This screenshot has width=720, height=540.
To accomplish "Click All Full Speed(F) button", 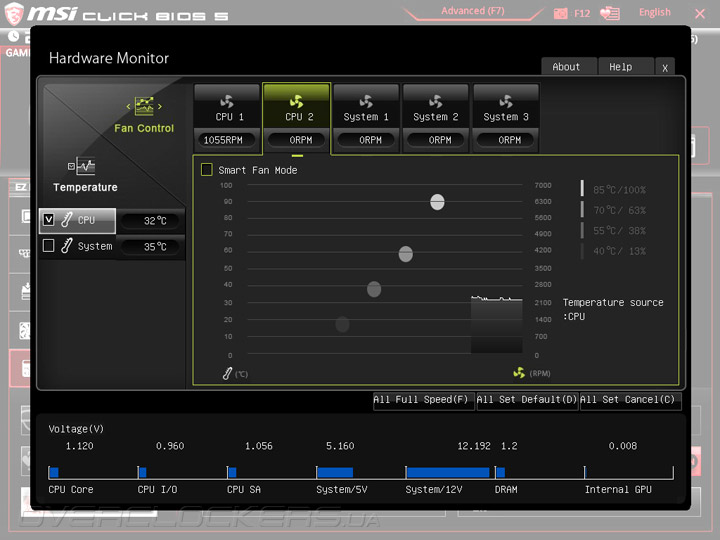I will tap(423, 400).
